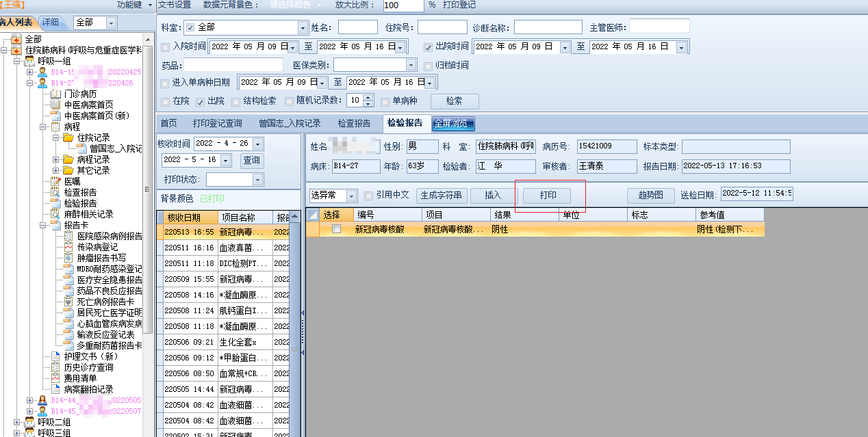This screenshot has height=437, width=868.
Task: Open the 中医病案首页 document icon
Action: [x=56, y=105]
